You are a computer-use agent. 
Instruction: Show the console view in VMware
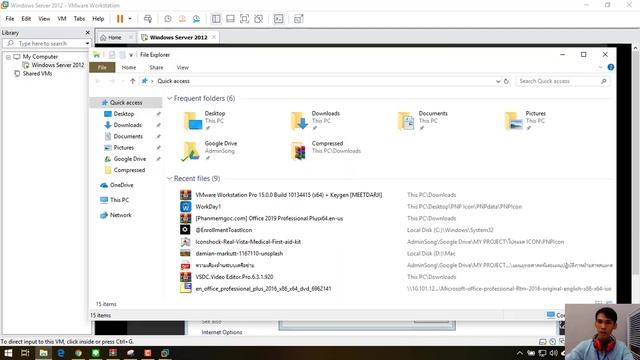[x=278, y=19]
